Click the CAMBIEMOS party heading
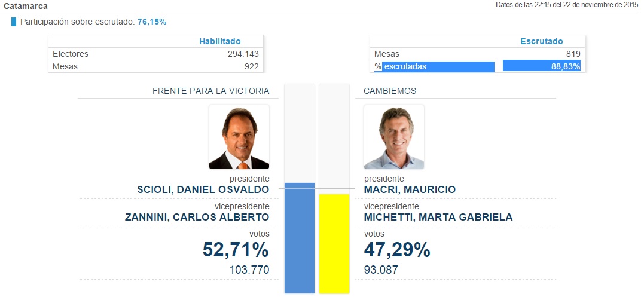Screen dimensions: 644x300 point(390,91)
